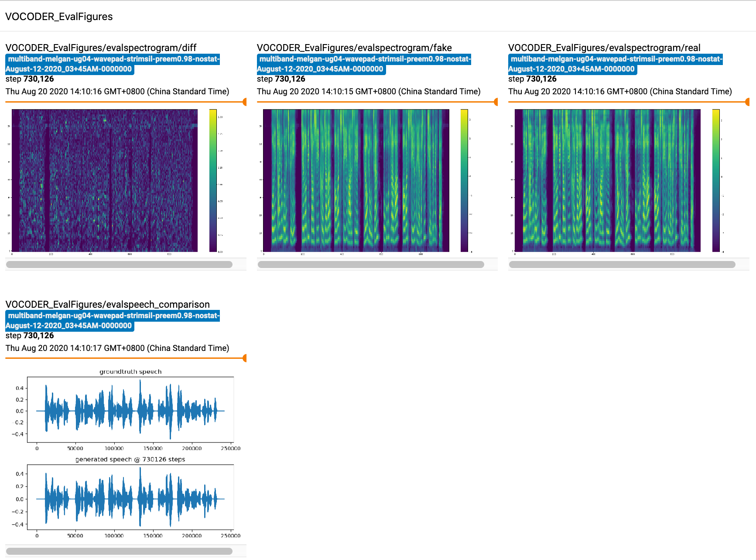Screen dimensions: 756x560
Task: Click the step slider handle on the fake card
Action: 495,102
